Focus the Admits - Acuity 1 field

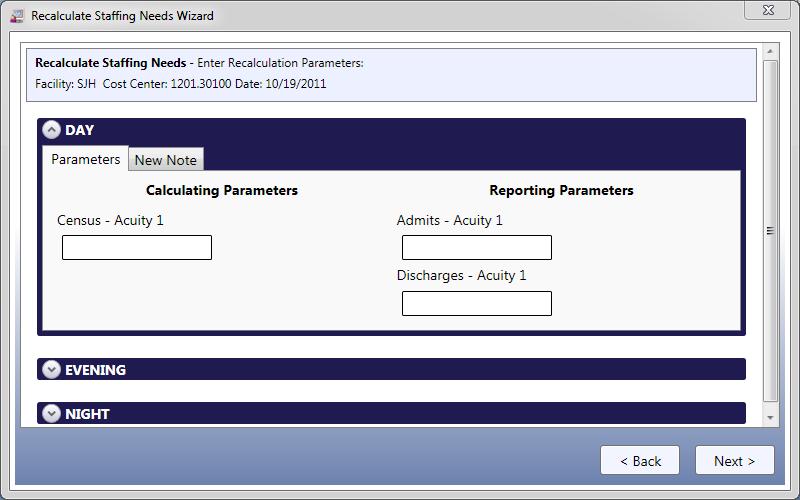pyautogui.click(x=477, y=248)
